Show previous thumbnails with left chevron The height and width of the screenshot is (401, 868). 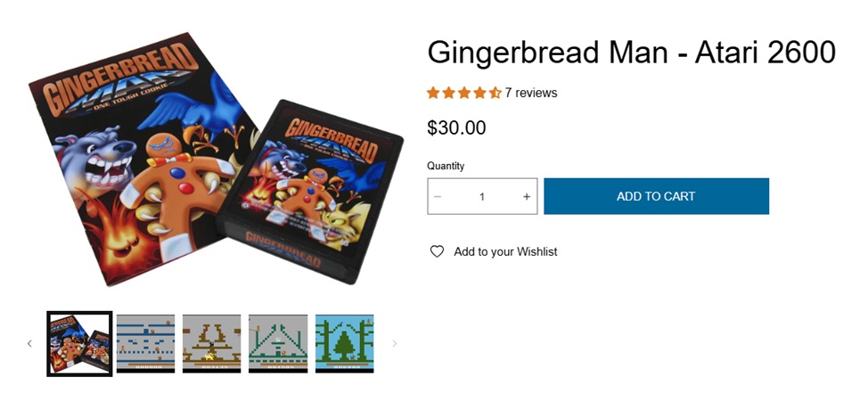point(30,343)
